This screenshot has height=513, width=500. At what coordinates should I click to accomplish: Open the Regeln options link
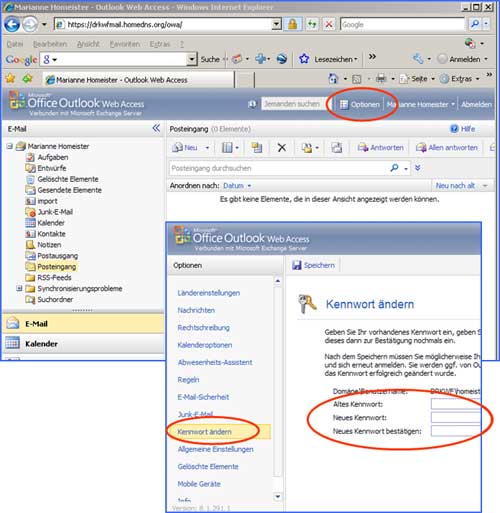pos(188,380)
